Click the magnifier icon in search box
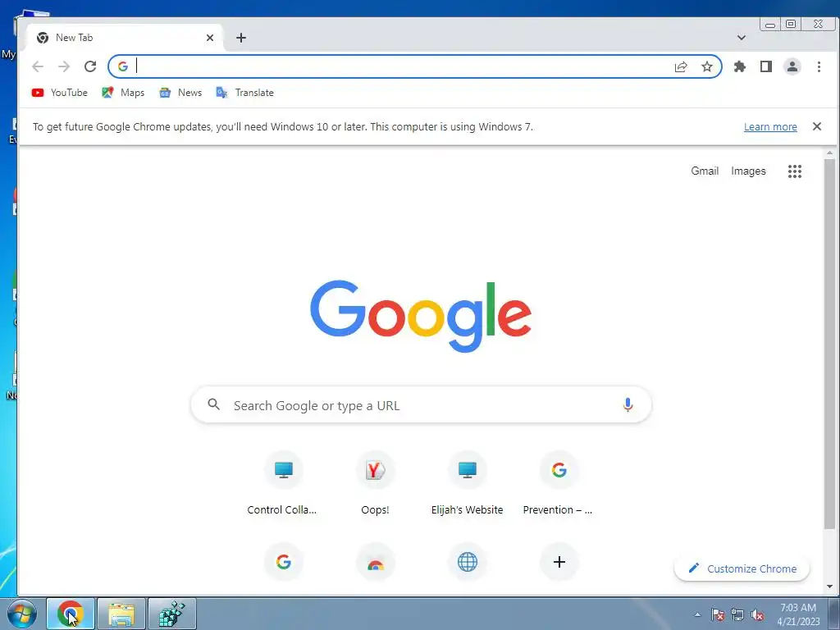 click(214, 404)
